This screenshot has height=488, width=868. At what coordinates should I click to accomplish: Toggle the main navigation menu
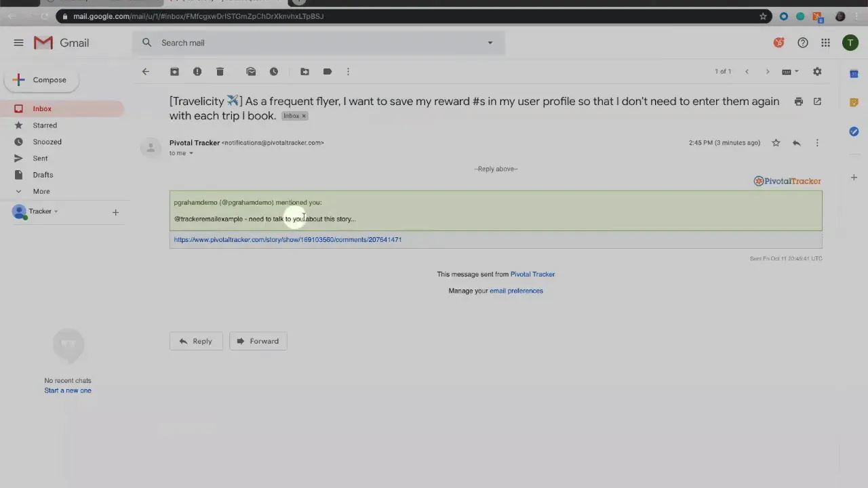coord(18,43)
